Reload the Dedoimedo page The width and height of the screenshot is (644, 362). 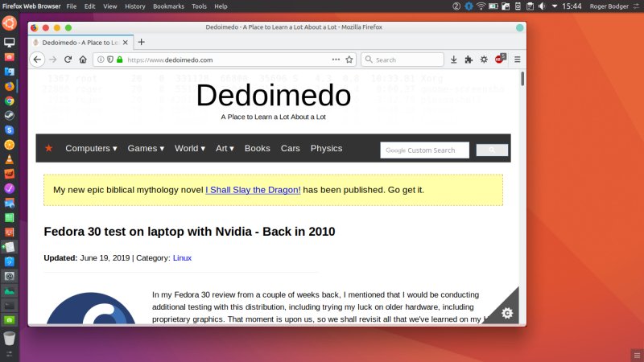[68, 60]
